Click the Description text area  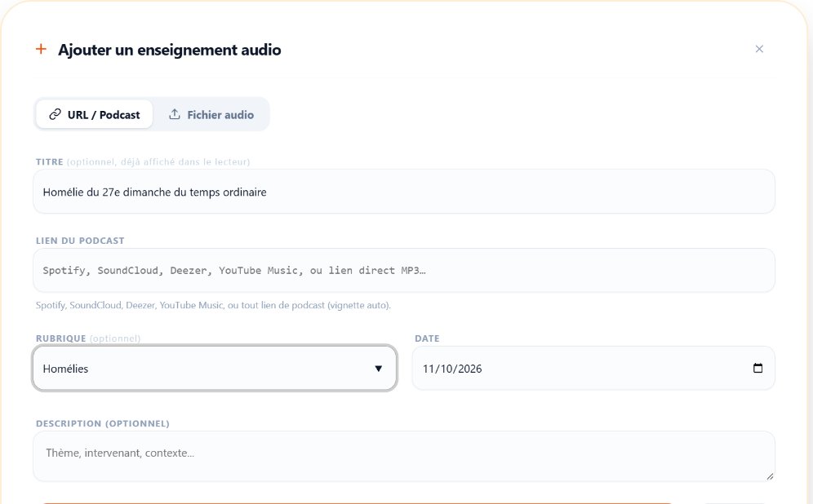click(404, 457)
